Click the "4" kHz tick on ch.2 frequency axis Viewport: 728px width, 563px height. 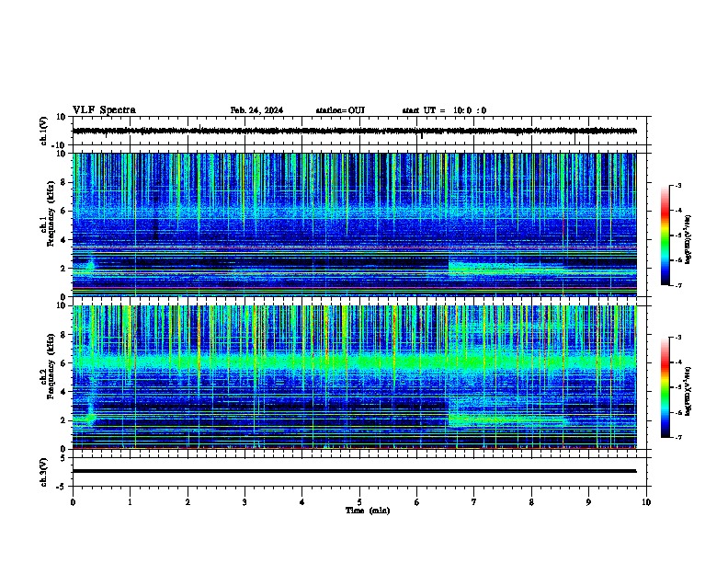point(63,392)
